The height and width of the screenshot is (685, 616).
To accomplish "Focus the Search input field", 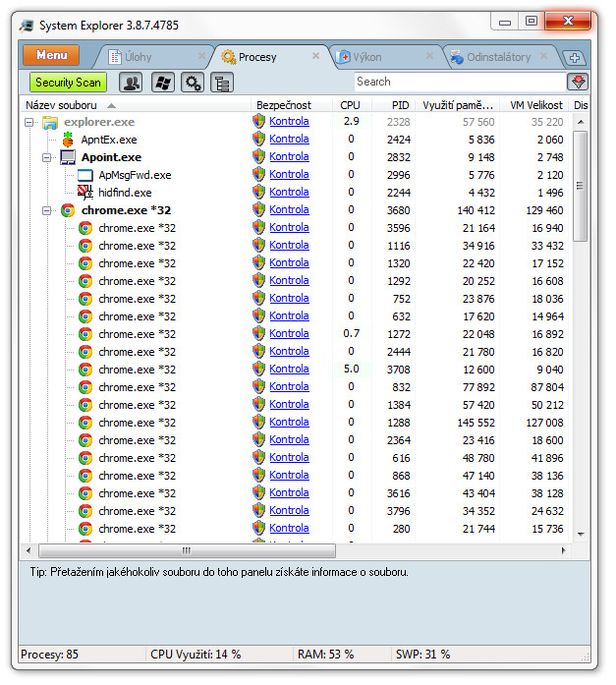I will tap(460, 82).
